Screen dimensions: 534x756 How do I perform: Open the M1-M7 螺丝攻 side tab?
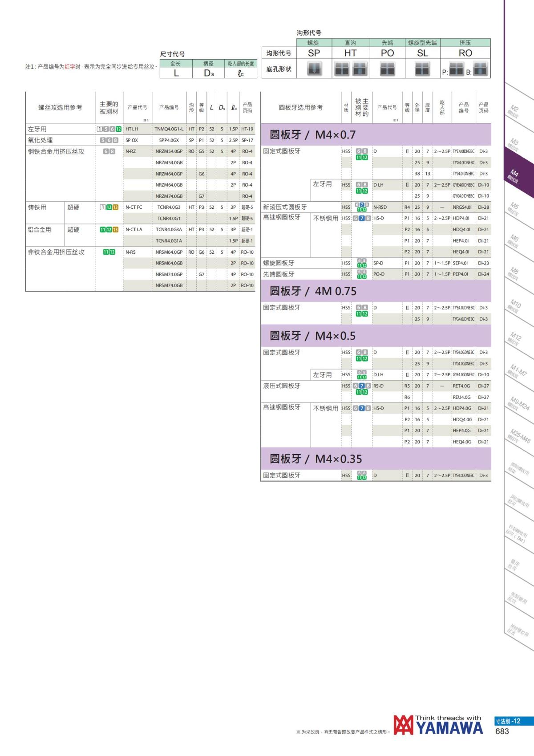click(517, 371)
